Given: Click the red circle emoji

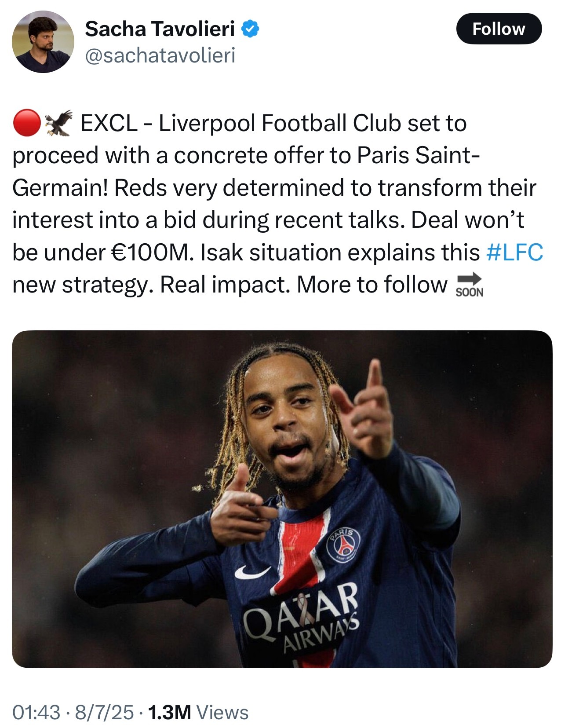Looking at the screenshot, I should 27,123.
